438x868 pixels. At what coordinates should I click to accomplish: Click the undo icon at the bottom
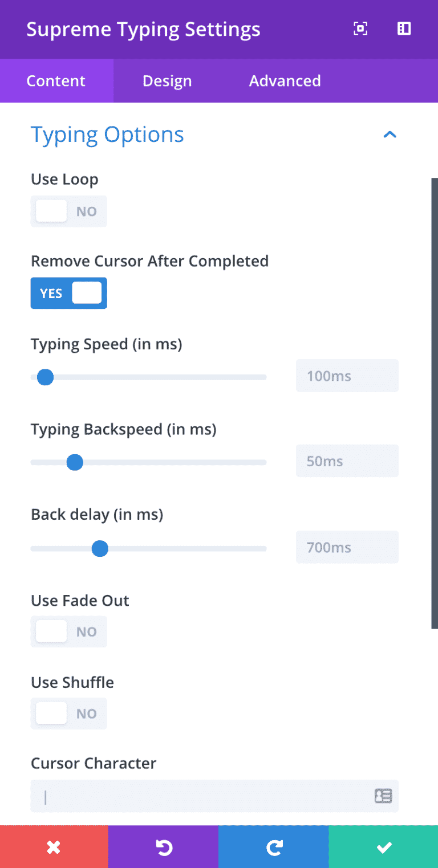pos(164,847)
